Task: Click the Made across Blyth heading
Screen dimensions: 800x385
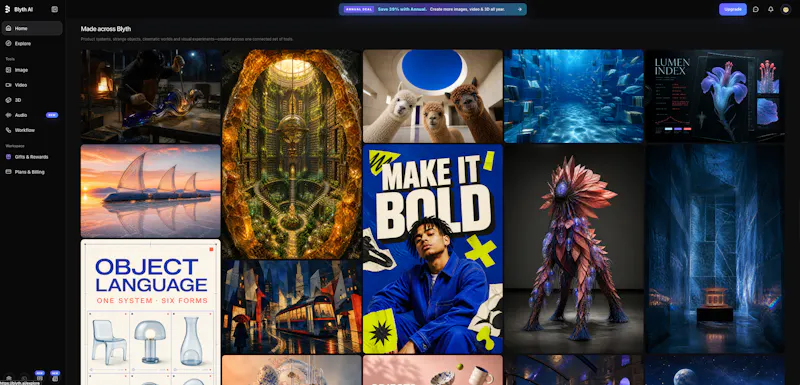Action: coord(106,29)
